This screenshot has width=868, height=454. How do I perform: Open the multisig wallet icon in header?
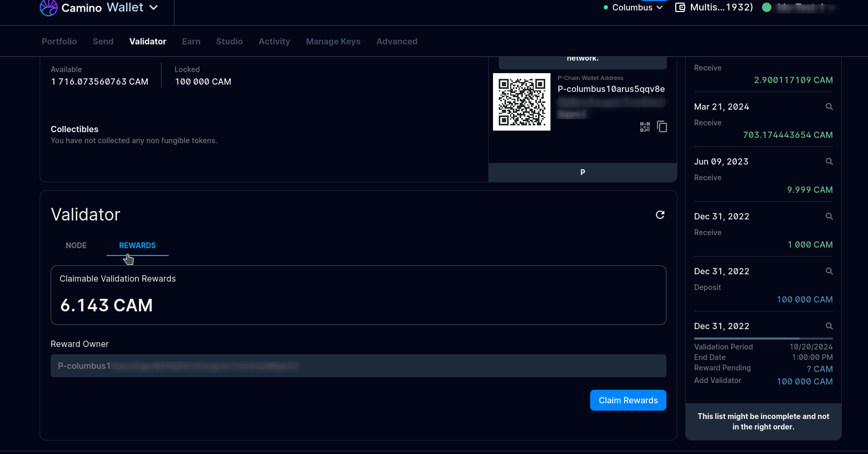pyautogui.click(x=680, y=7)
